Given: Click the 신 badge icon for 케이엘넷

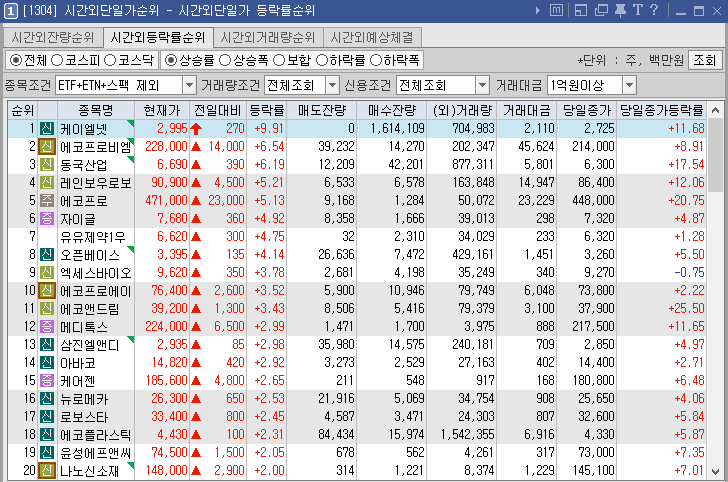Looking at the screenshot, I should (x=46, y=129).
